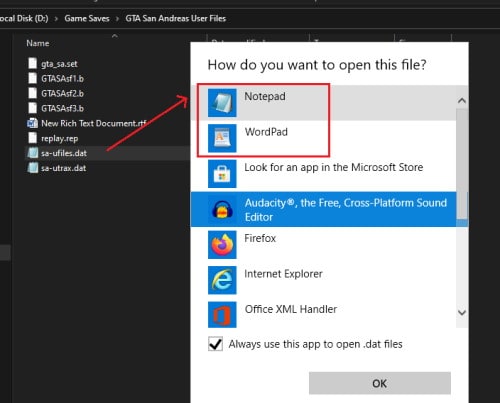Screen dimensions: 500x403
Task: Click the Audacity headphones icon
Action: [222, 209]
